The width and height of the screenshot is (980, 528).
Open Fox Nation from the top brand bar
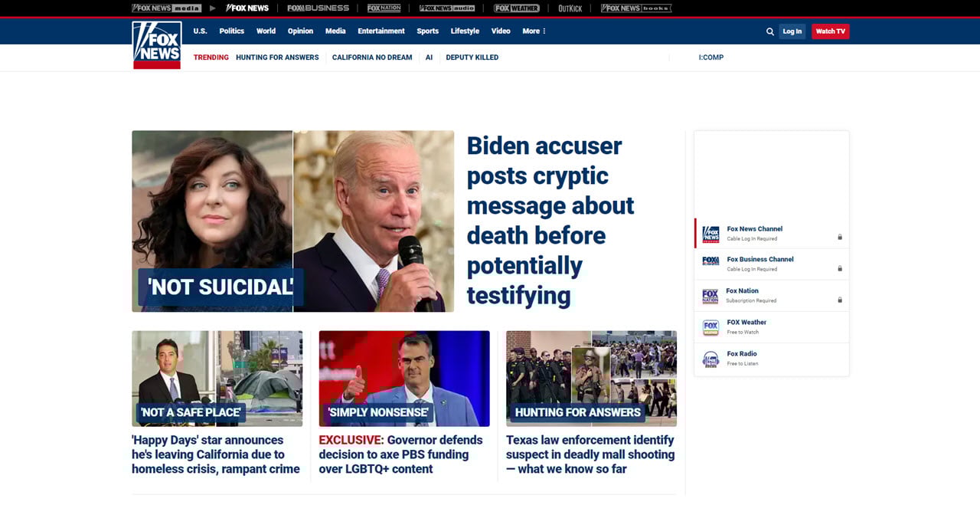pyautogui.click(x=384, y=8)
